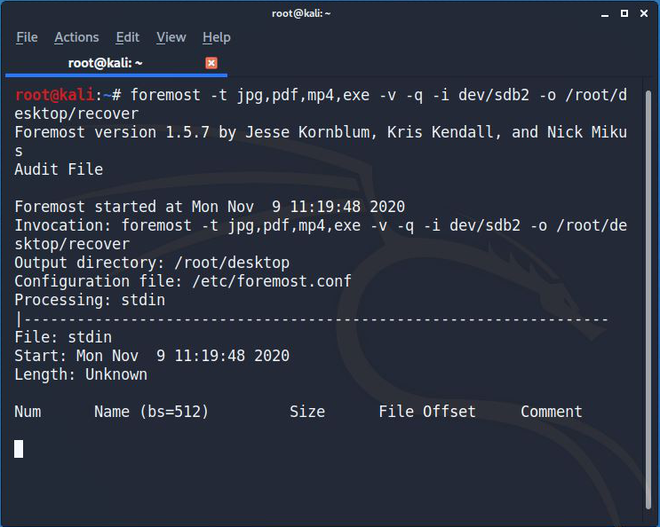The height and width of the screenshot is (527, 660).
Task: Minimize the terminal window
Action: pos(605,14)
